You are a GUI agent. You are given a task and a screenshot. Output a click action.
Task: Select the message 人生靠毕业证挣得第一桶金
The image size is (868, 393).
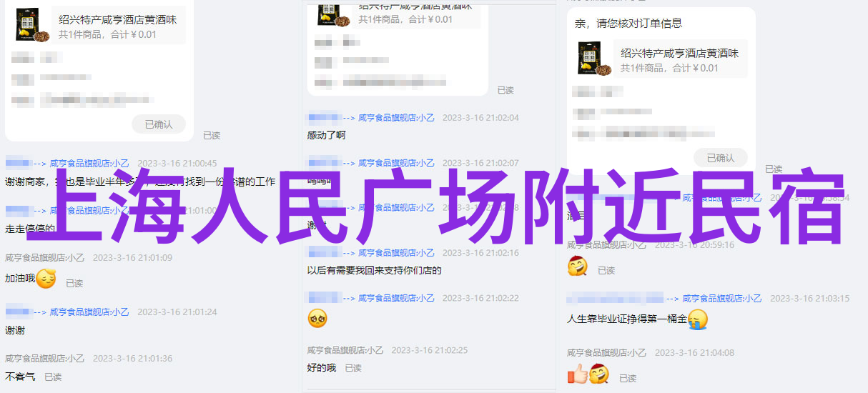point(627,319)
